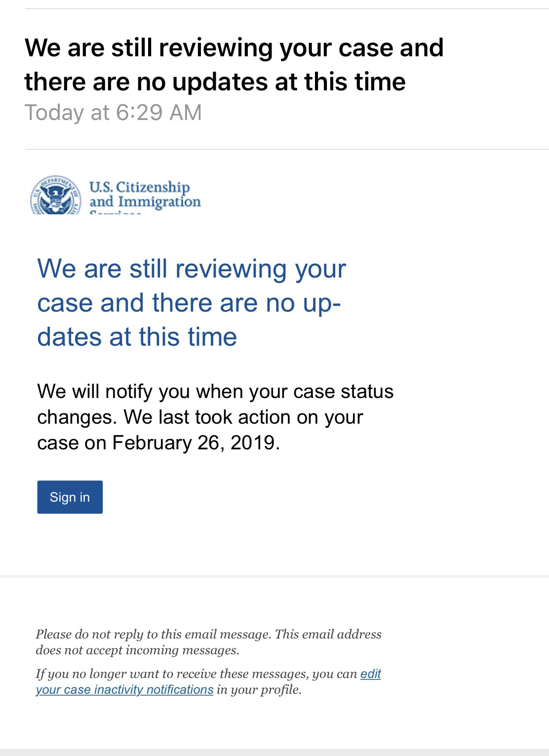Image resolution: width=549 pixels, height=756 pixels.
Task: Click the 'This email address' italic footer phrase
Action: (x=328, y=634)
